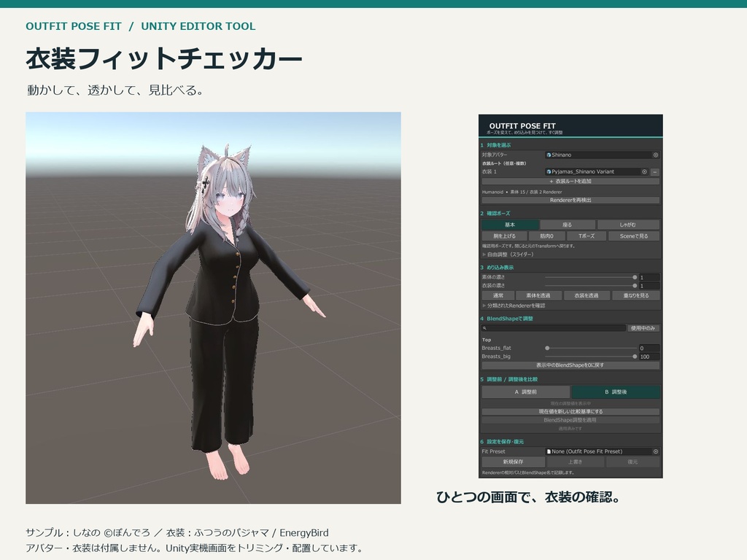Select the 腕を上げる pose
This screenshot has height=560, width=747.
505,236
